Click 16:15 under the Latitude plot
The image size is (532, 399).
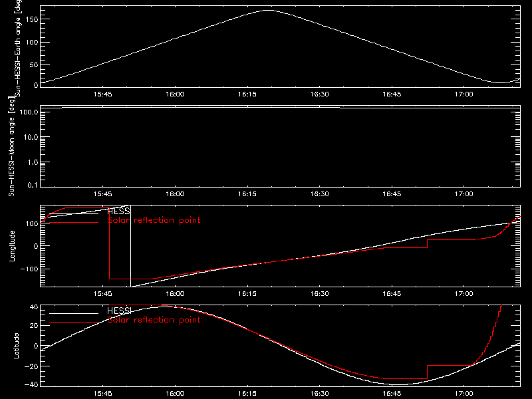pyautogui.click(x=247, y=394)
